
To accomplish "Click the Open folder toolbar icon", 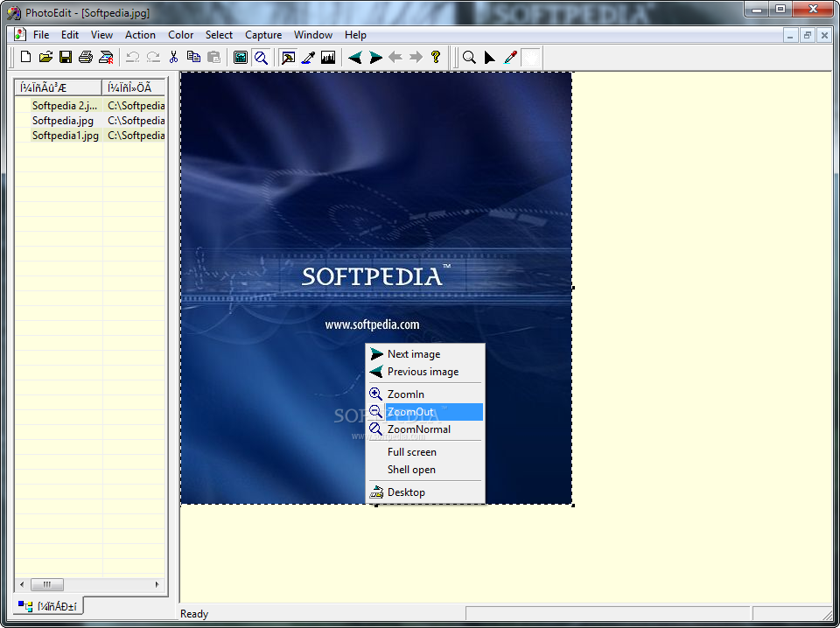I will (x=45, y=57).
